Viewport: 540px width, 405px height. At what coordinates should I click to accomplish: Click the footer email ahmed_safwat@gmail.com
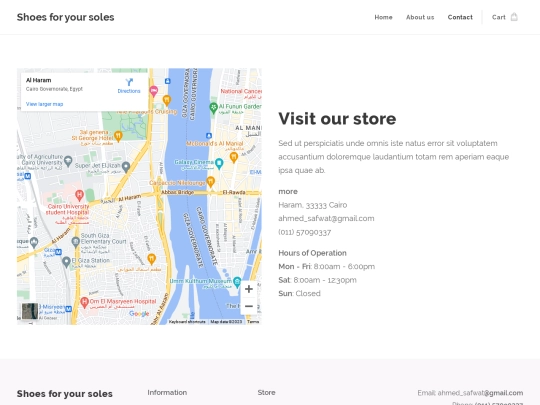480,393
